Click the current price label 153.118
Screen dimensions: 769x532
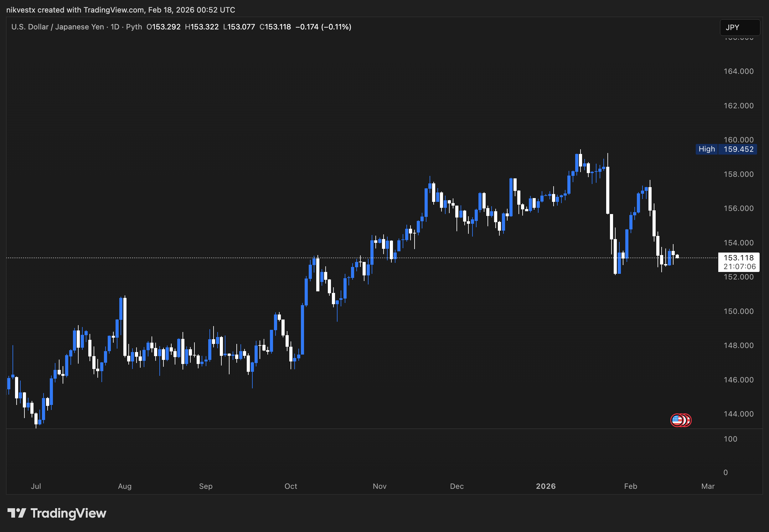click(738, 258)
